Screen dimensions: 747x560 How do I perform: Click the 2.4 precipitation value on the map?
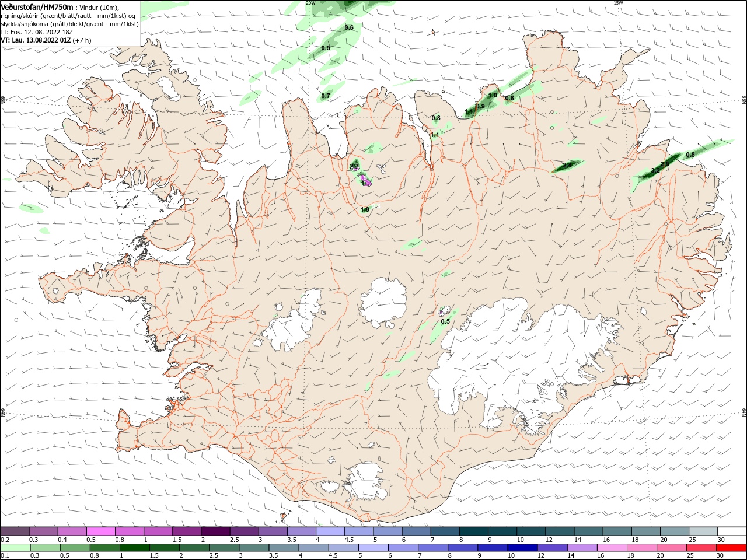tap(567, 166)
